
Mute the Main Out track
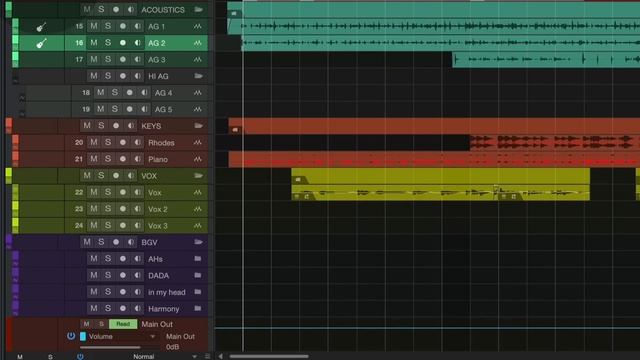87,324
